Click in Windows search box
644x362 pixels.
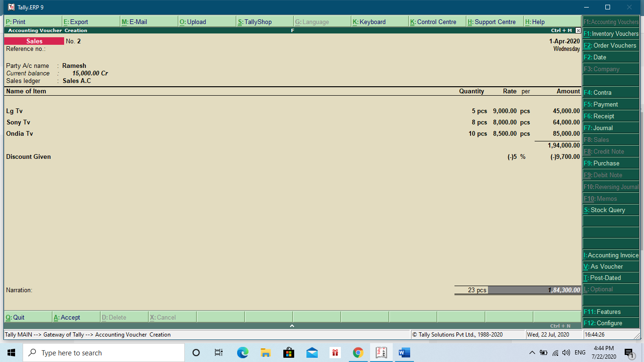pos(104,353)
